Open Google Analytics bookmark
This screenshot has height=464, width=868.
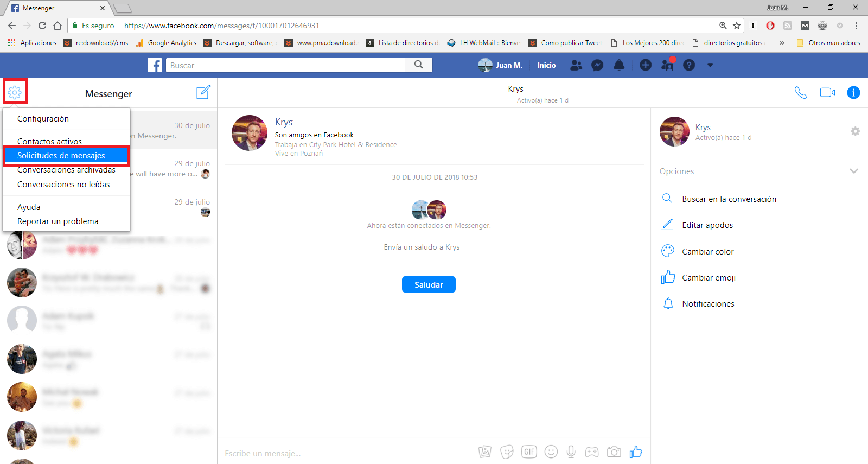tap(167, 43)
